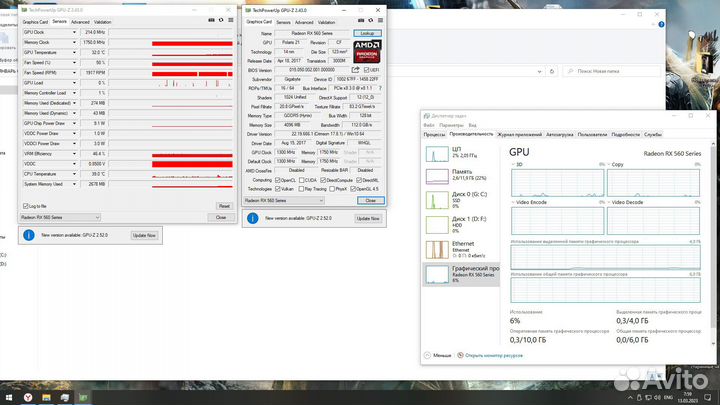
Task: Open hamburger menu in GPU-Z Graphics Card window
Action: click(x=380, y=21)
